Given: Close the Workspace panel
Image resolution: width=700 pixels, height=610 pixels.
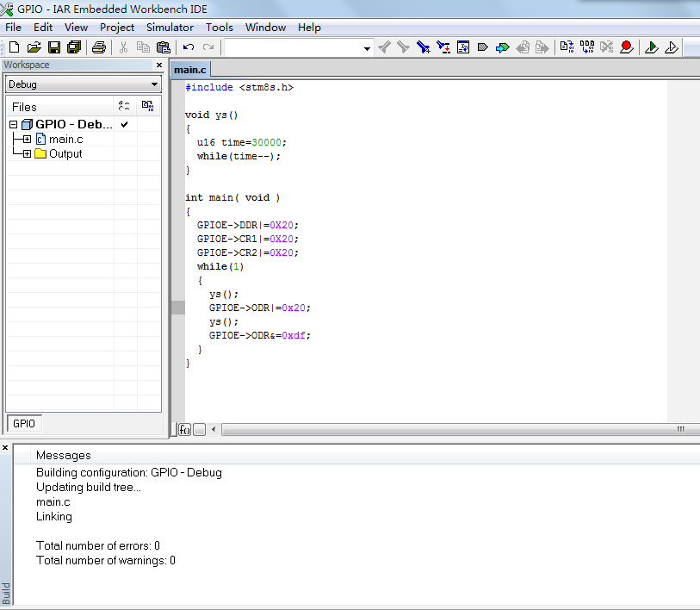Looking at the screenshot, I should tap(159, 65).
